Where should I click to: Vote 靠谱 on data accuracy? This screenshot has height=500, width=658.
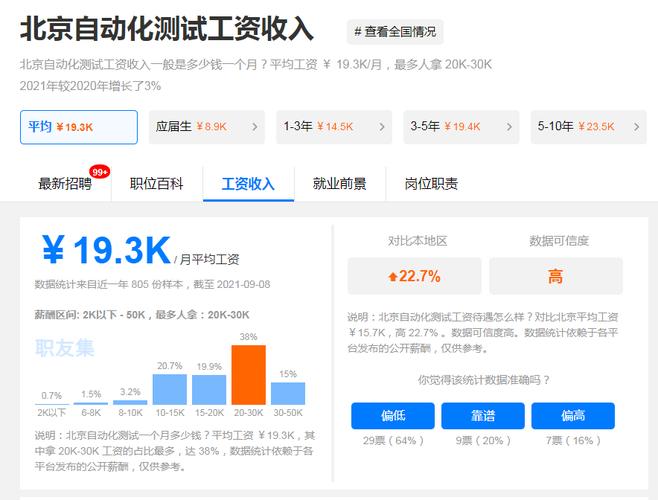point(483,416)
